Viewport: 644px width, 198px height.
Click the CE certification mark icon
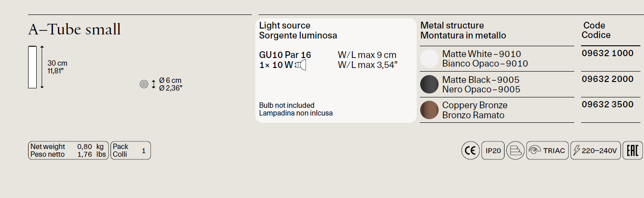[x=471, y=150]
